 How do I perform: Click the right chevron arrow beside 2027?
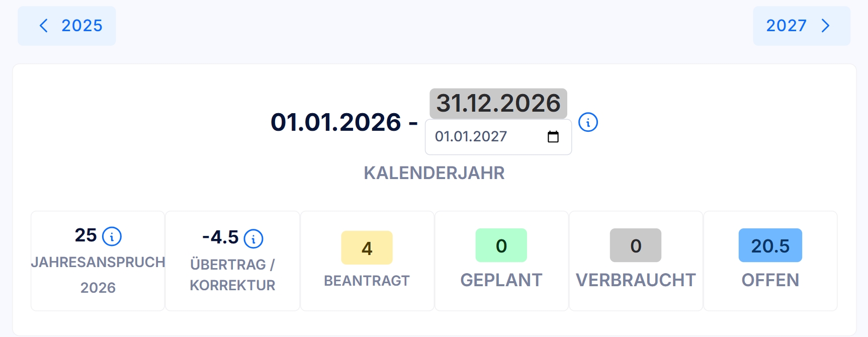click(x=825, y=26)
